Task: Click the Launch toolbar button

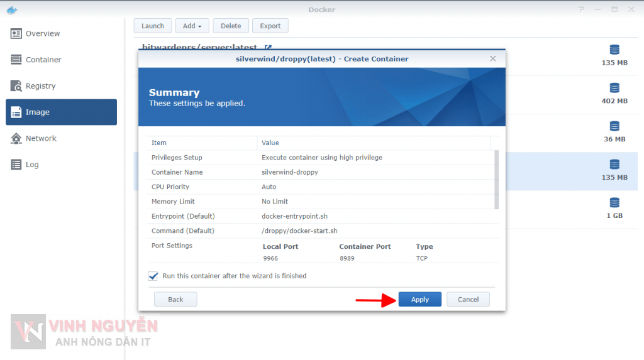Action: point(152,26)
